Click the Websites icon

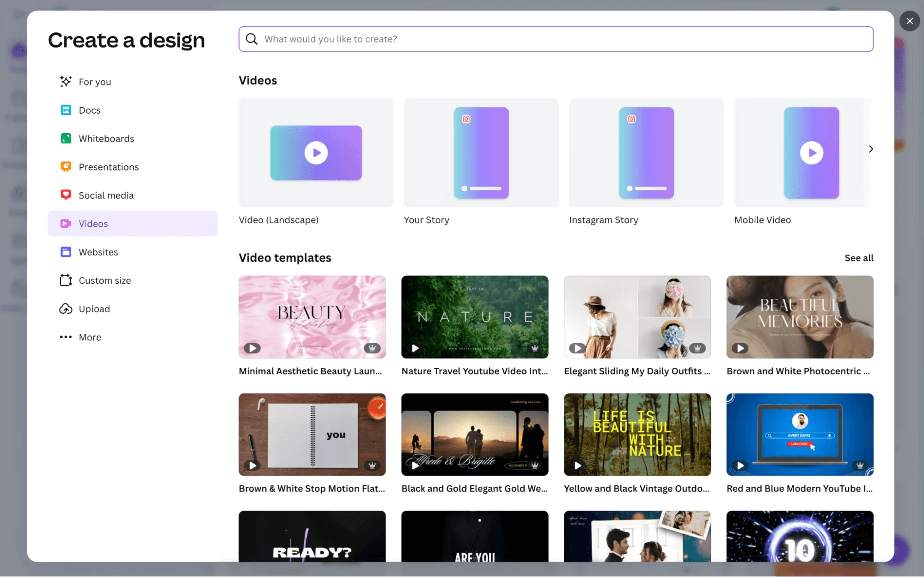pos(66,252)
